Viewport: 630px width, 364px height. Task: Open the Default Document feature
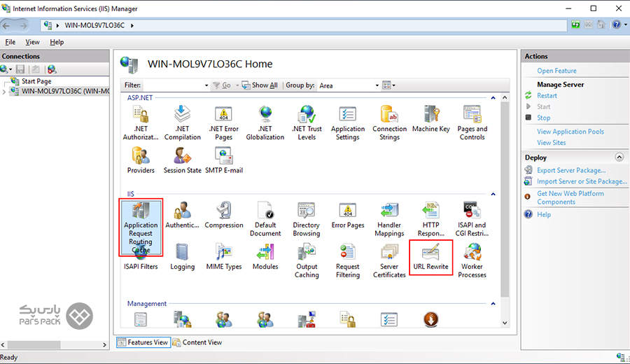click(x=265, y=219)
